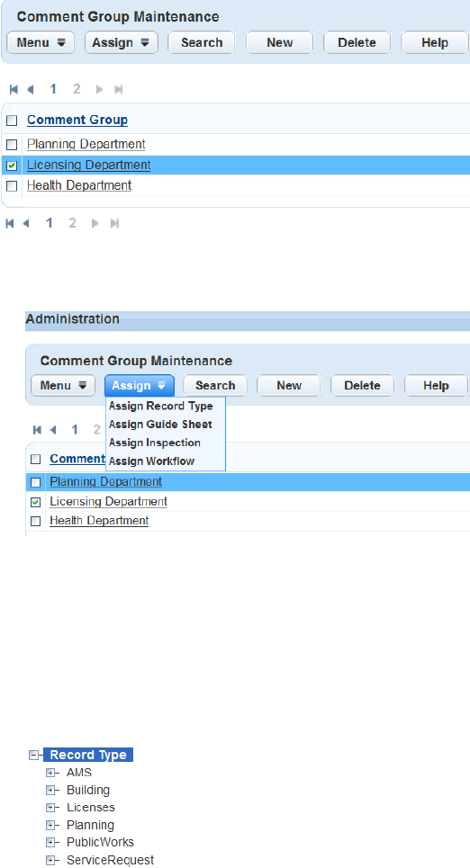Viewport: 470px width, 868px height.
Task: Check Health Department checkbox in lower list
Action: (x=35, y=521)
